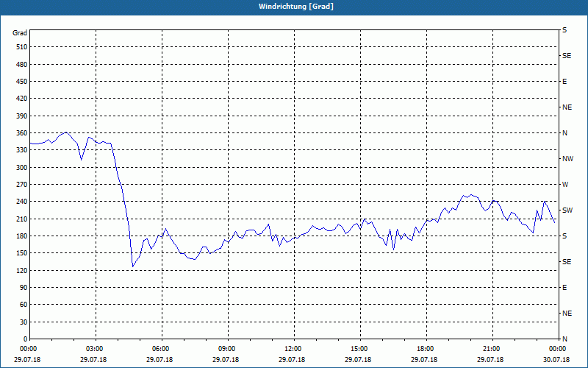
Task: Select the 06:00 time axis label
Action: (162, 348)
